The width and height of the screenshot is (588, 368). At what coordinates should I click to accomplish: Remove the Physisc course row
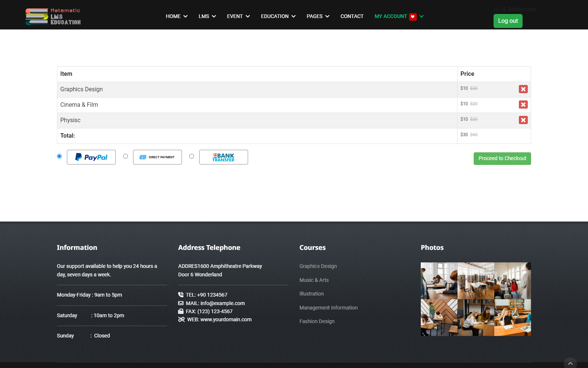pos(523,120)
